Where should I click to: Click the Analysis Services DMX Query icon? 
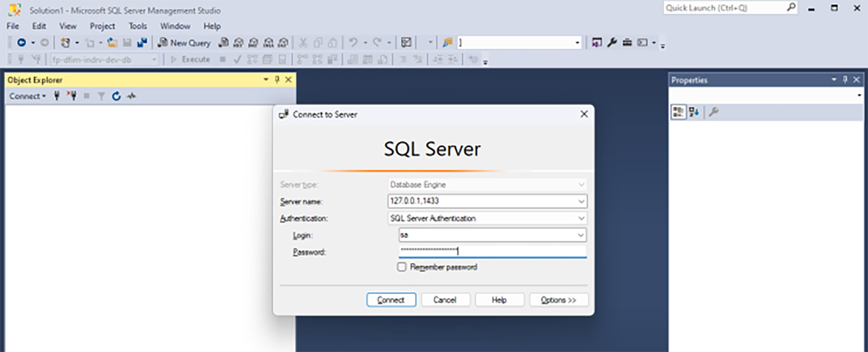click(x=253, y=42)
